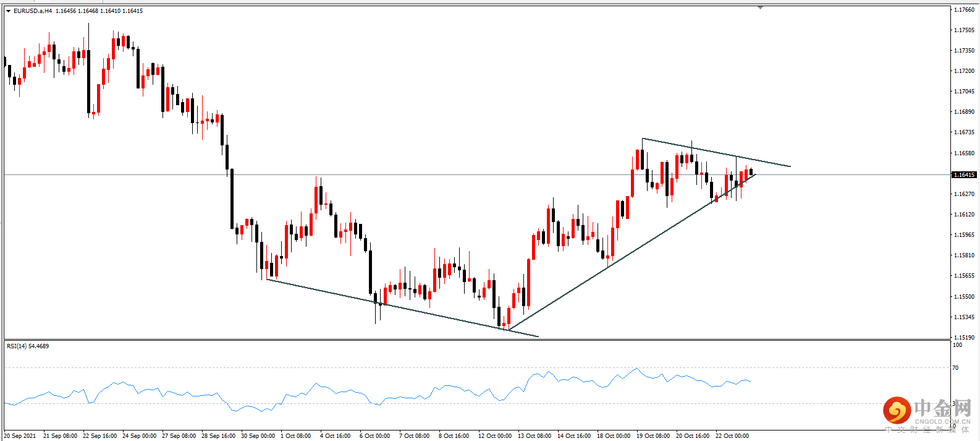Image resolution: width=980 pixels, height=441 pixels.
Task: Click the 1.16270 price axis label
Action: (965, 194)
